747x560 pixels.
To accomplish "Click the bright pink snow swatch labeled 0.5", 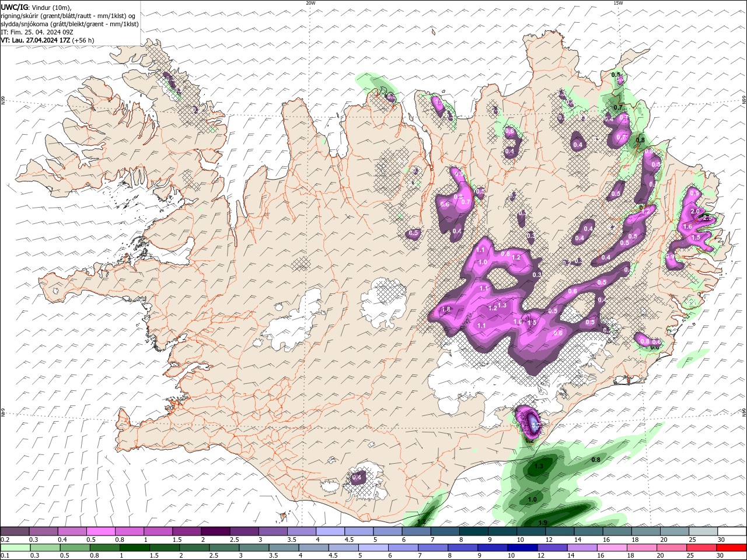I will [x=100, y=531].
